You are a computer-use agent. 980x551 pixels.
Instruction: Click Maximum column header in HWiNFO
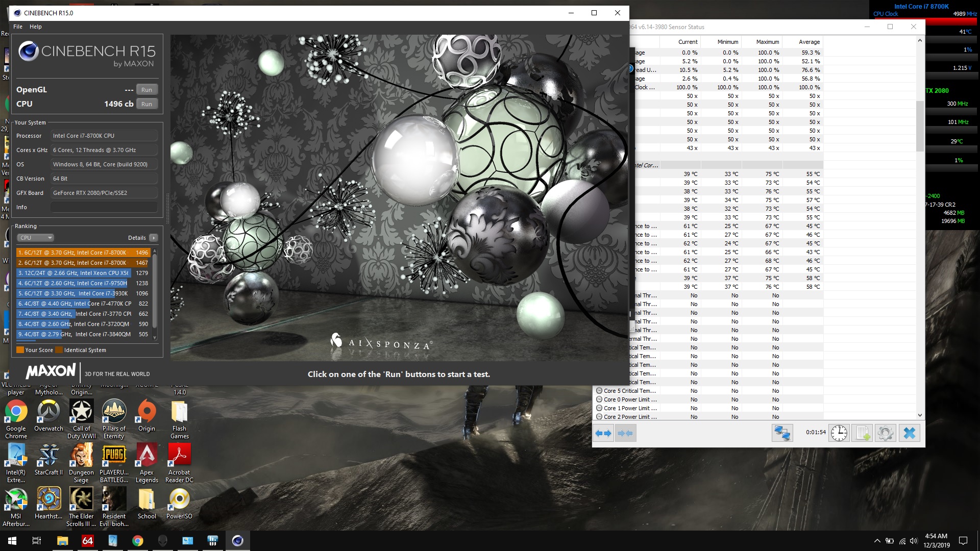pyautogui.click(x=767, y=42)
